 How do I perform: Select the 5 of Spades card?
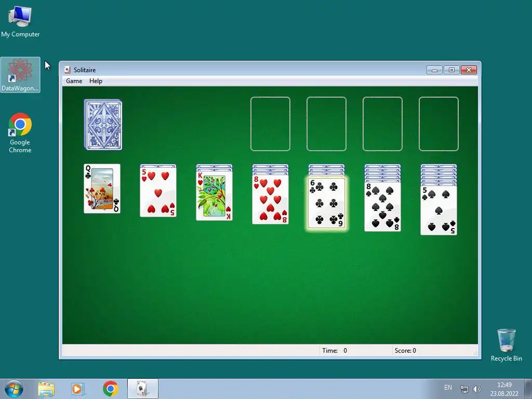438,210
